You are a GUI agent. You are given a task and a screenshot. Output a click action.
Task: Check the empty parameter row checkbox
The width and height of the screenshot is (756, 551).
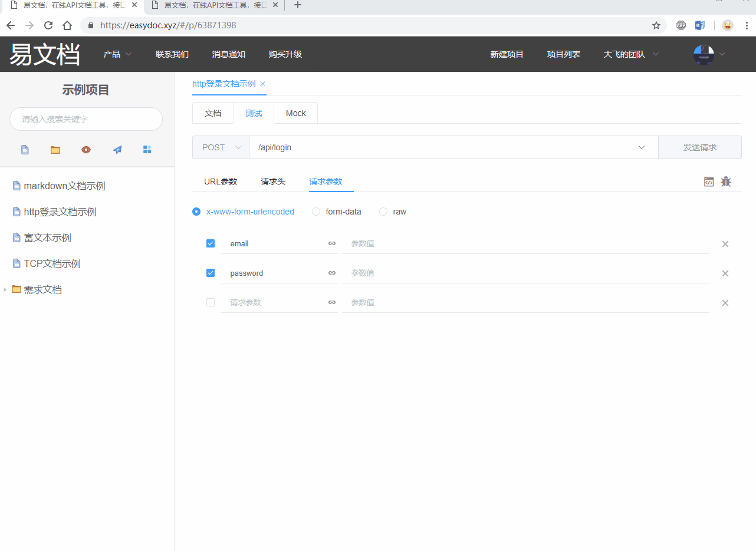coord(211,302)
